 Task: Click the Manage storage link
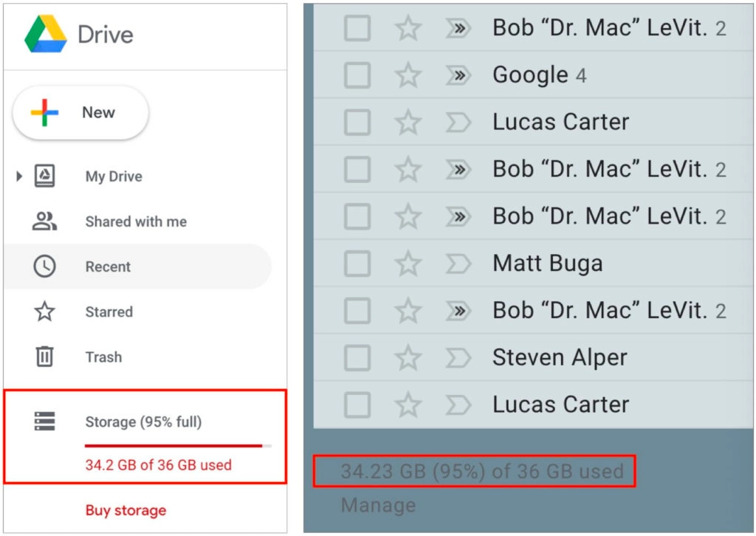(378, 505)
